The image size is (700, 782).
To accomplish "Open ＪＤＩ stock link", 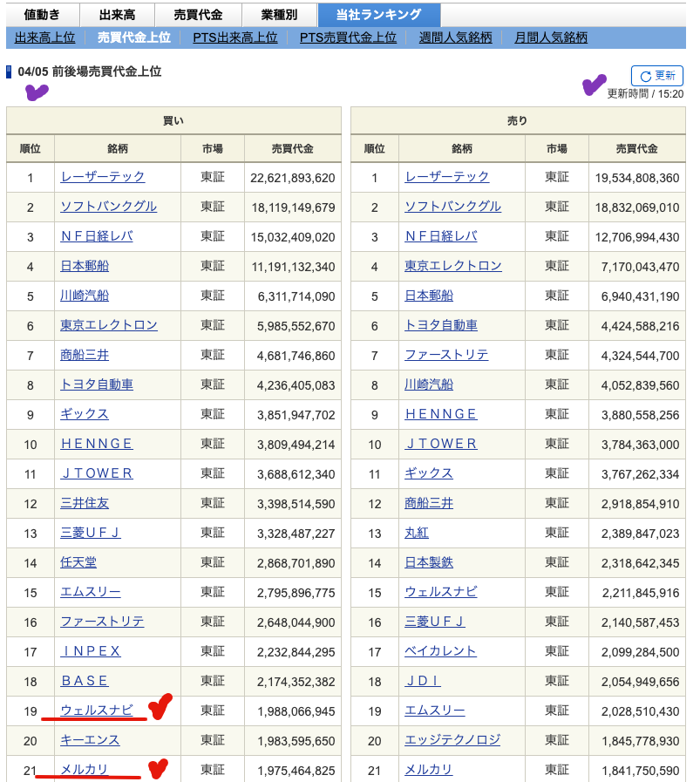I will [x=423, y=681].
